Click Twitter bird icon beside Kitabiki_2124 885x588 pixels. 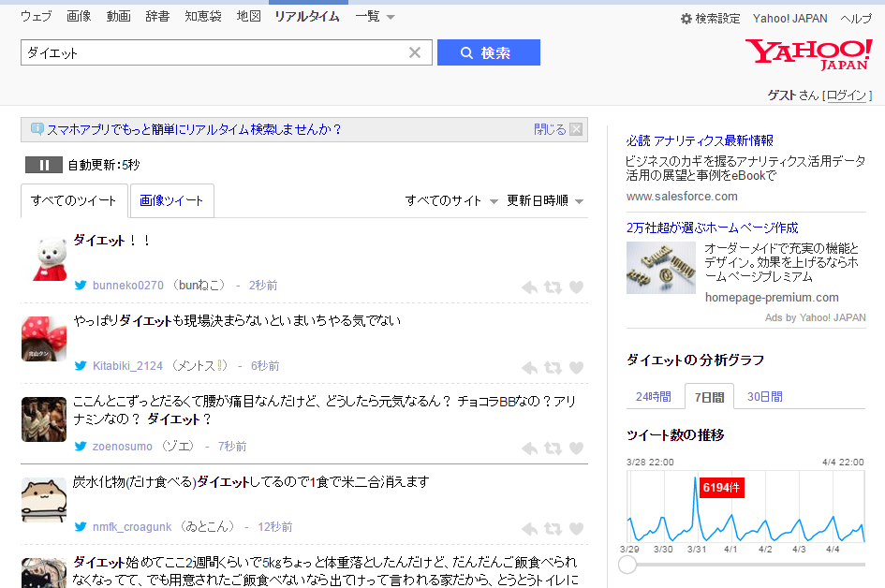tap(81, 366)
